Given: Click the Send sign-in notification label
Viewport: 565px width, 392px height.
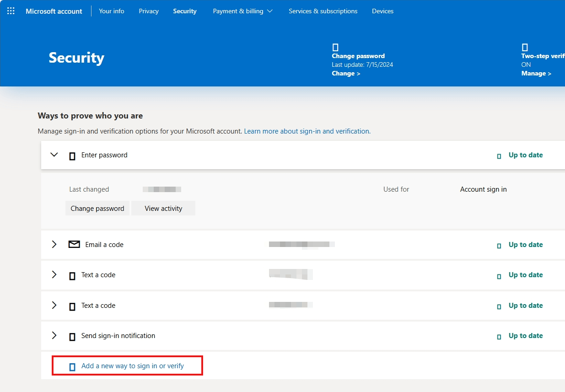Looking at the screenshot, I should (118, 336).
